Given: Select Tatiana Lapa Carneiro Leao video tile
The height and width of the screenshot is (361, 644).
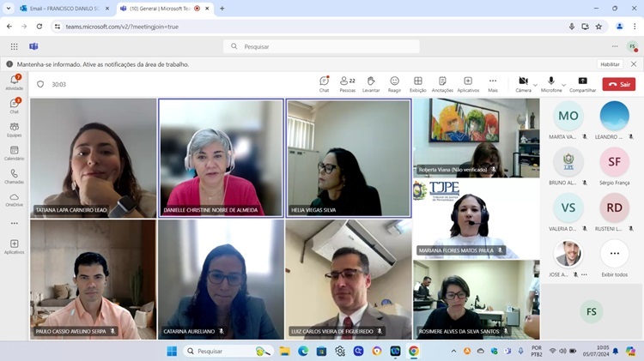Looking at the screenshot, I should 94,158.
